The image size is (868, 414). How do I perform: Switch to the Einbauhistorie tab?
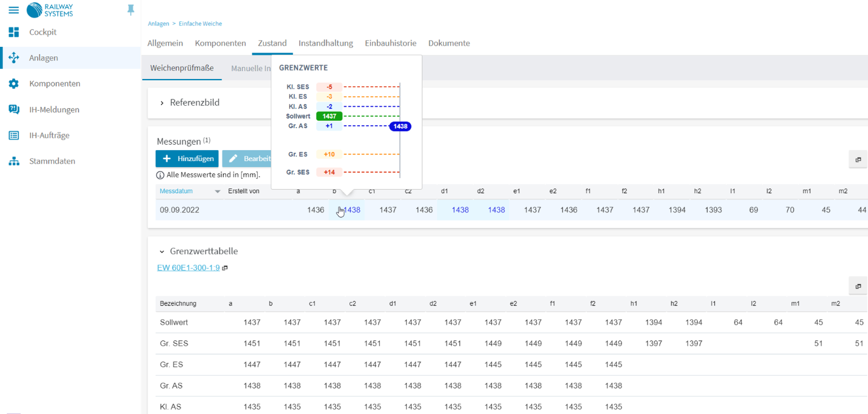pyautogui.click(x=390, y=43)
